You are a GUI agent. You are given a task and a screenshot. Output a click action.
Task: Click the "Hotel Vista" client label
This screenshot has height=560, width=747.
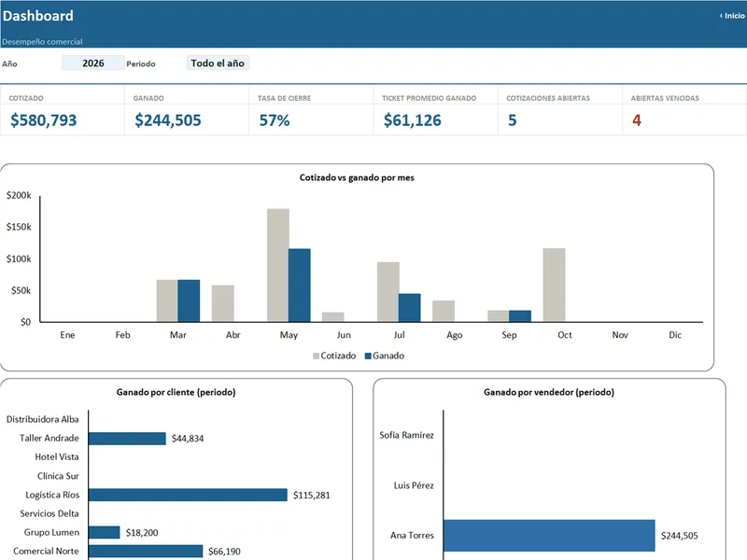click(57, 457)
